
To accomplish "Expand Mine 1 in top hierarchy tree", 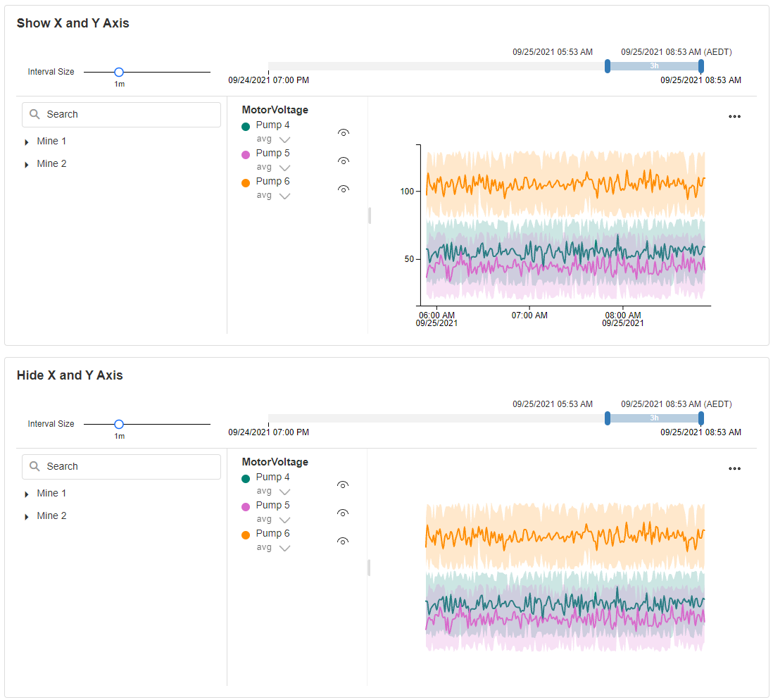I will pos(27,142).
